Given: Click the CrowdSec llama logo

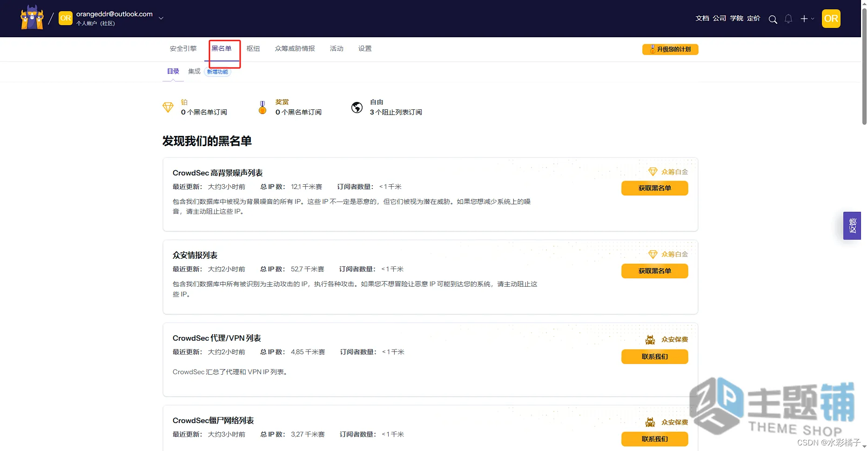Looking at the screenshot, I should point(32,18).
